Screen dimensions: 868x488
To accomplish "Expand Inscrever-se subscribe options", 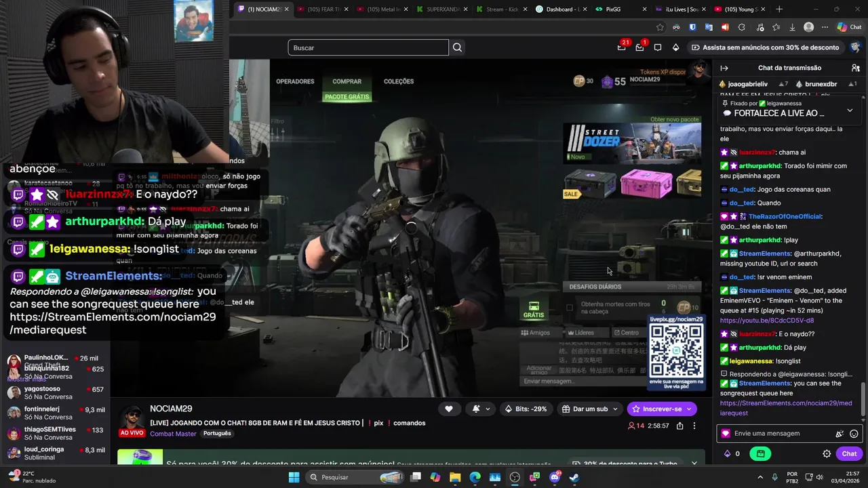I will 690,409.
